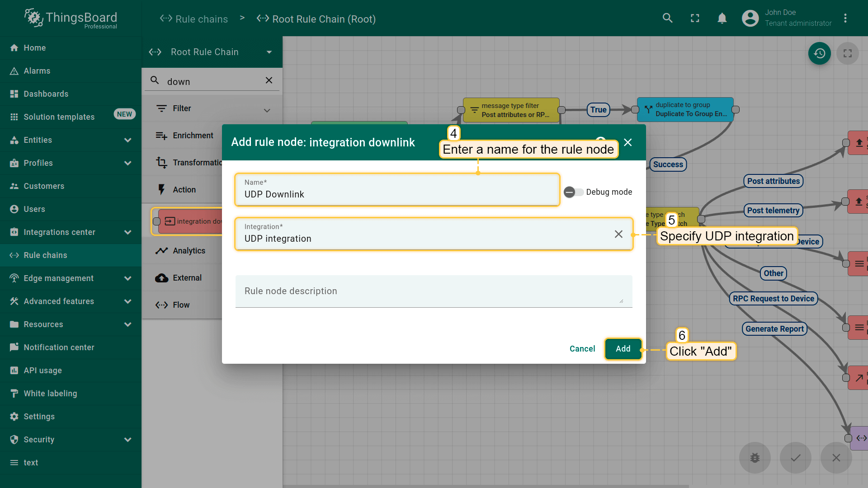This screenshot has width=868, height=488.
Task: Click the debug bug icon button
Action: coord(755,458)
